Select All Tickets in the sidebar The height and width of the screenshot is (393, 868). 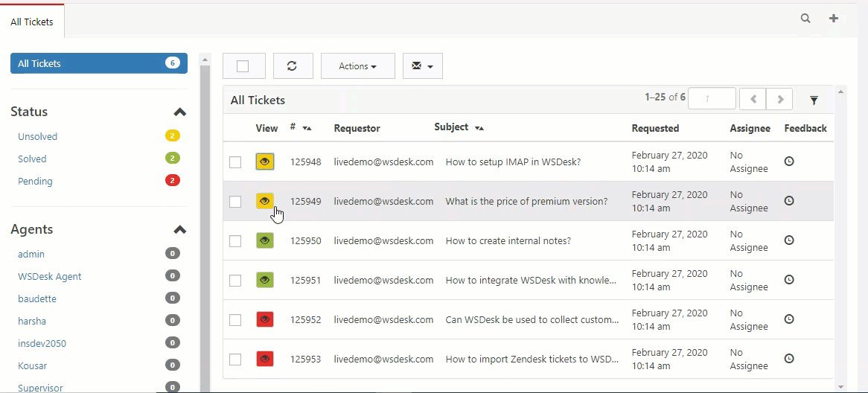(99, 63)
